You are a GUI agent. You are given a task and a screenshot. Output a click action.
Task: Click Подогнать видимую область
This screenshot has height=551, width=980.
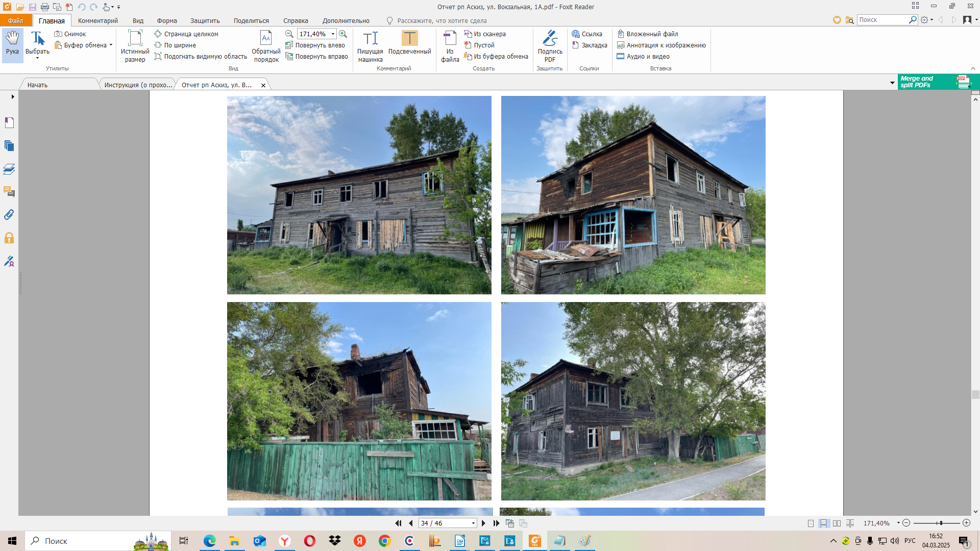[x=201, y=56]
